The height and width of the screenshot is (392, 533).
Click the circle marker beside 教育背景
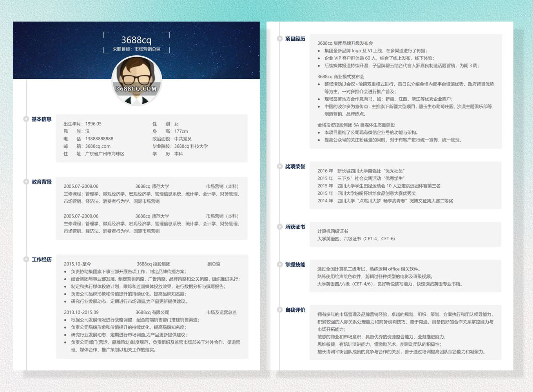pos(26,181)
